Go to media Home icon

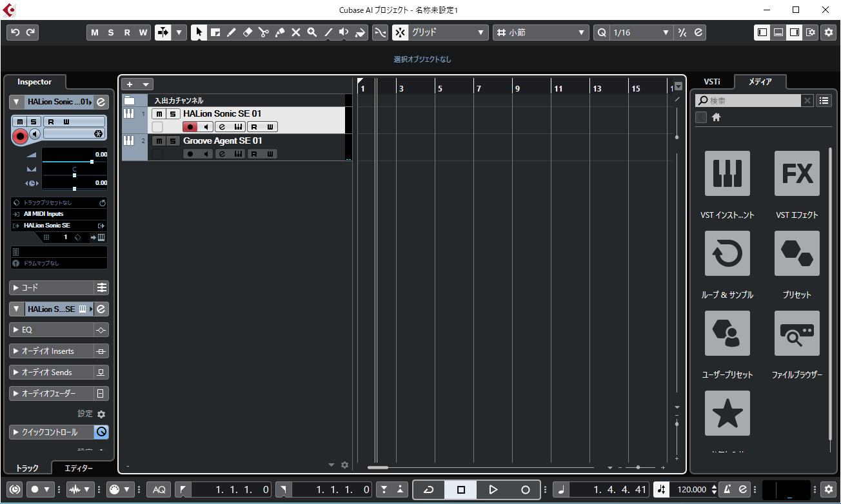pyautogui.click(x=716, y=117)
